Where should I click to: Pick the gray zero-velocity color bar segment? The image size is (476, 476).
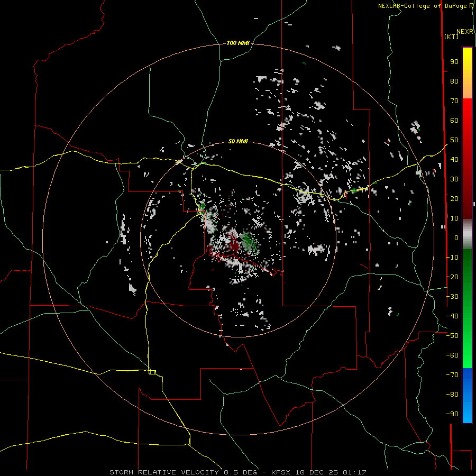click(x=467, y=234)
